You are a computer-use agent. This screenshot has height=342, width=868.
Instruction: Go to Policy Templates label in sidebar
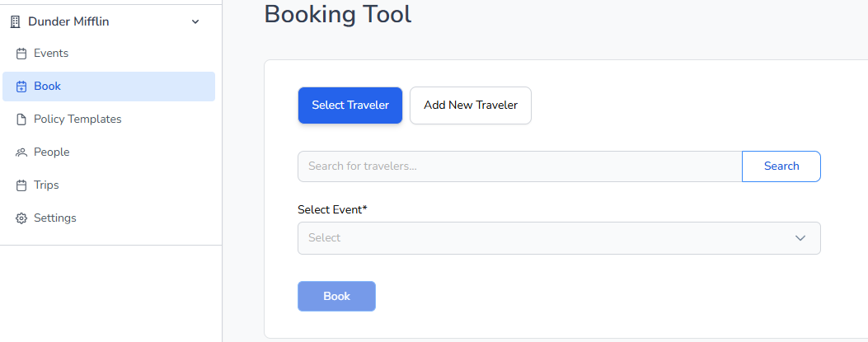[77, 119]
